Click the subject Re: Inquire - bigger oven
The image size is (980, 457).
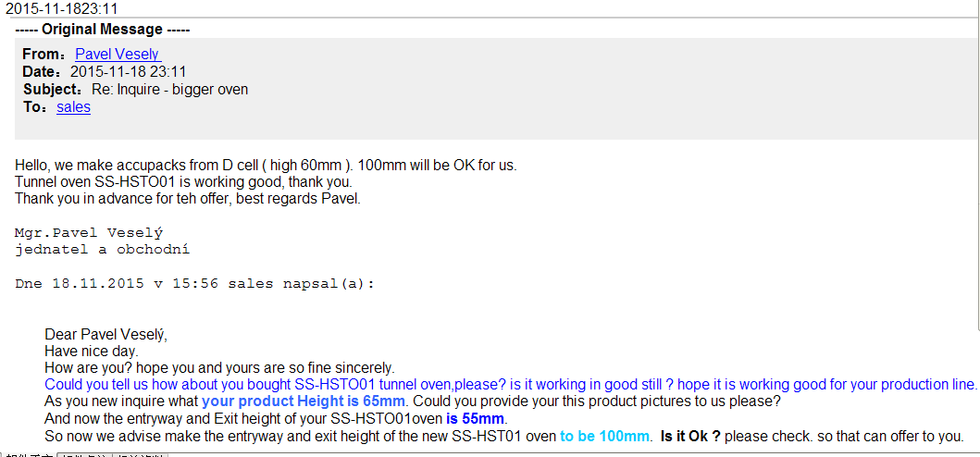tap(169, 90)
